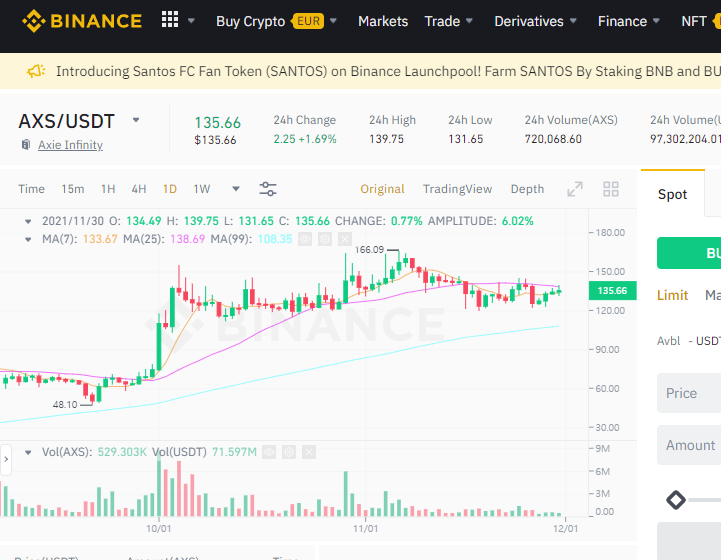Viewport: 721px width, 560px height.
Task: Click the MA(99) value 108.35
Action: (x=275, y=239)
